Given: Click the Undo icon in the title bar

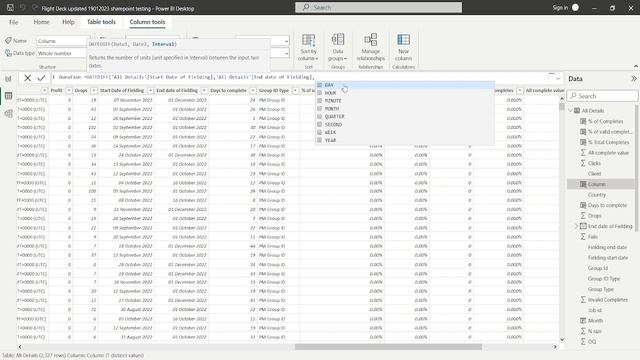Looking at the screenshot, I should click(23, 8).
